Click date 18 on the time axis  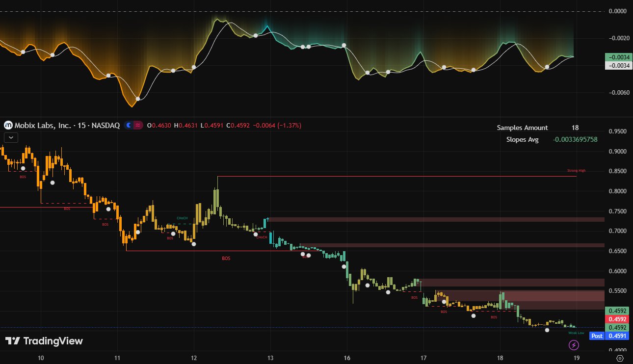[500, 358]
